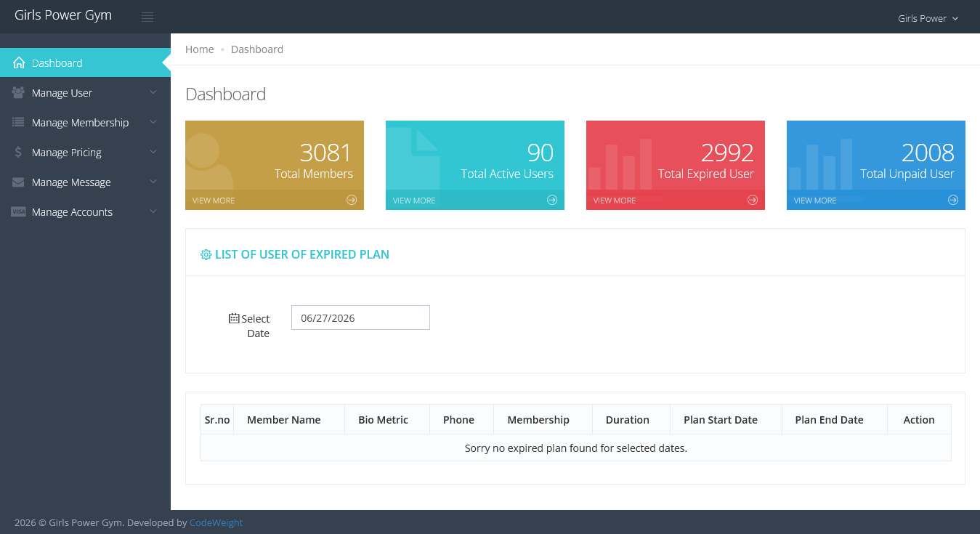Click the 90 Total Active Users count
Image resolution: width=980 pixels, height=534 pixels.
pos(540,153)
